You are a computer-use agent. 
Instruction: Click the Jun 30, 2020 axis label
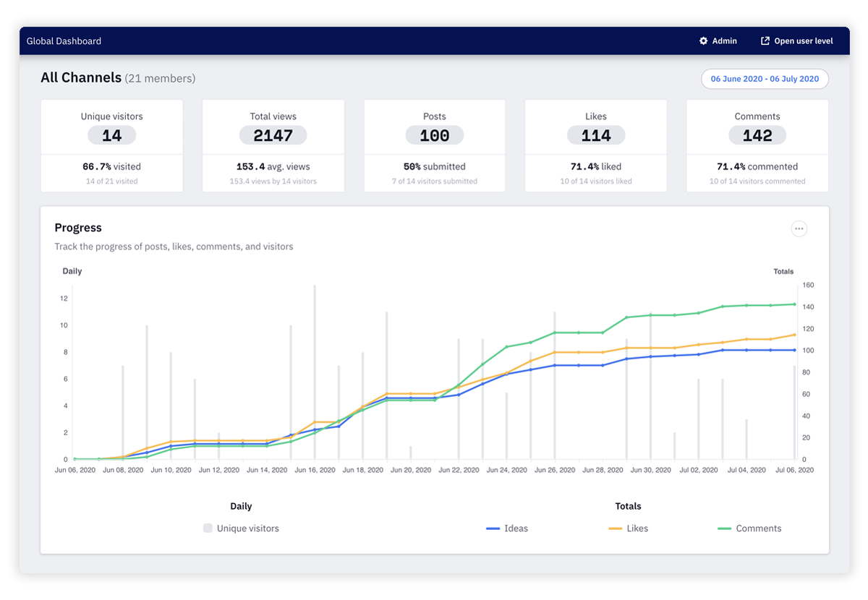pos(650,470)
